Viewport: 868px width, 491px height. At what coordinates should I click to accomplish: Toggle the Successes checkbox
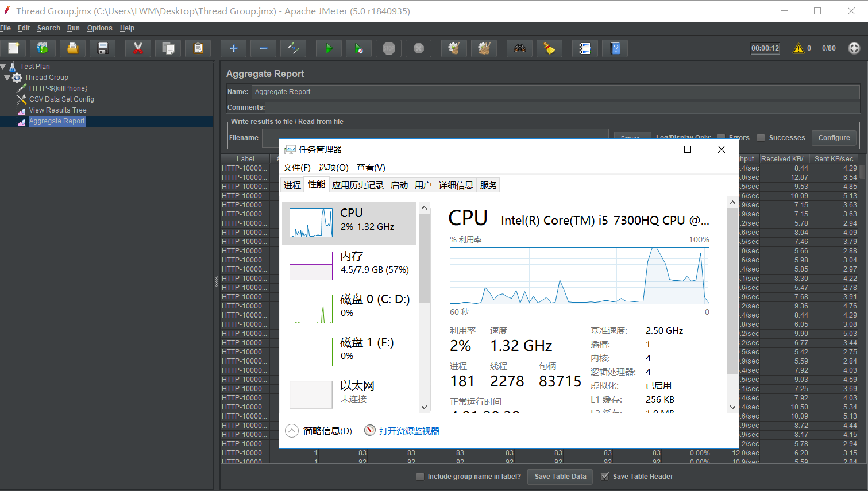pyautogui.click(x=761, y=138)
